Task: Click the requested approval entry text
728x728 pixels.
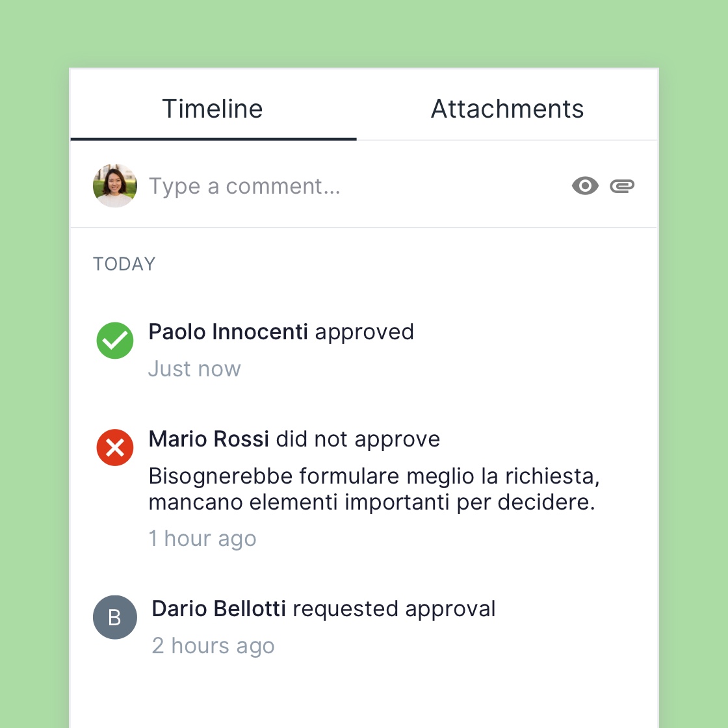Action: (394, 609)
